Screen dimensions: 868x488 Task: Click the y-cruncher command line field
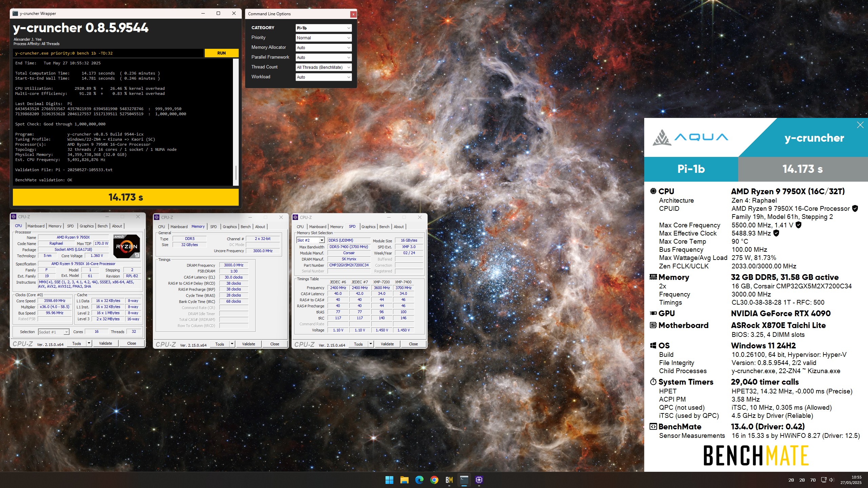108,53
